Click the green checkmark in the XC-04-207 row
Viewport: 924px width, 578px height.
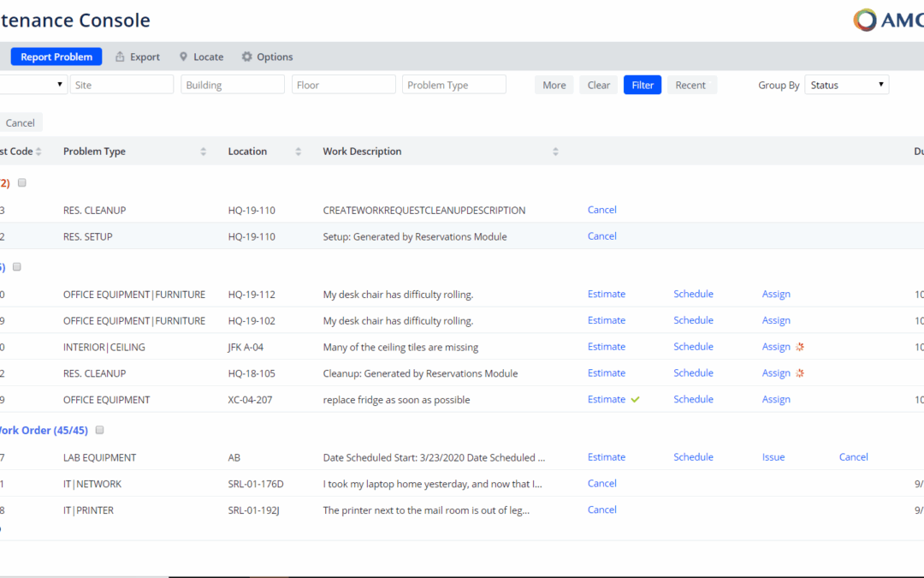tap(635, 399)
